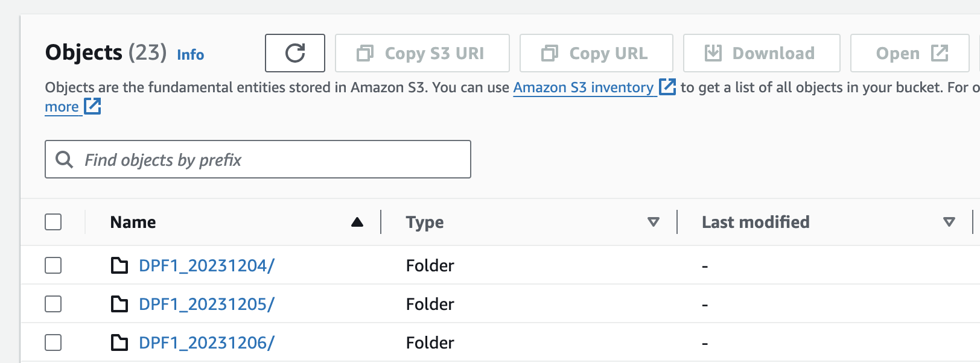This screenshot has height=363, width=980.
Task: Click the Download button
Action: click(x=761, y=53)
